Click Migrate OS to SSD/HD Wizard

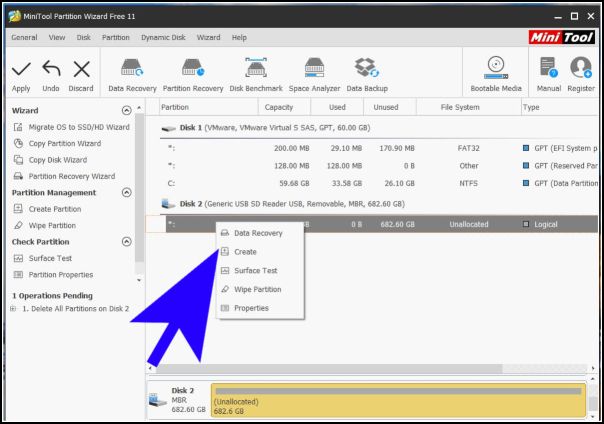pos(78,127)
